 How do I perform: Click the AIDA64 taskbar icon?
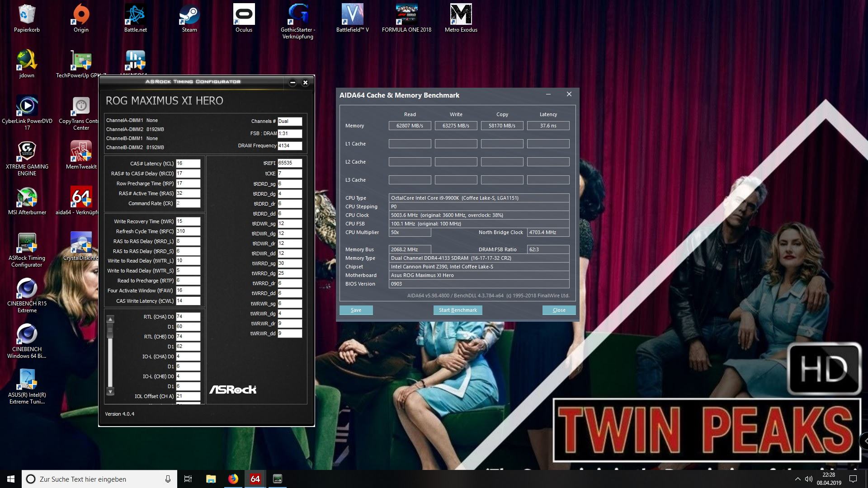(x=255, y=479)
